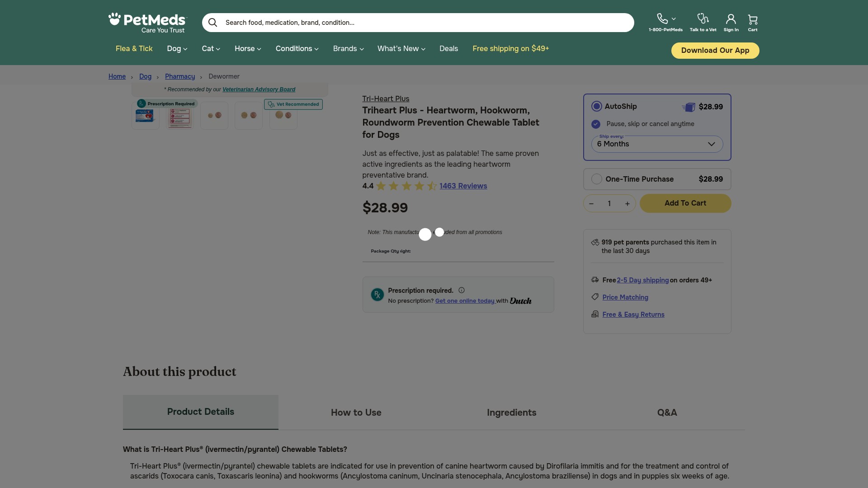The image size is (868, 488).
Task: Open the Cart icon
Action: tap(753, 19)
